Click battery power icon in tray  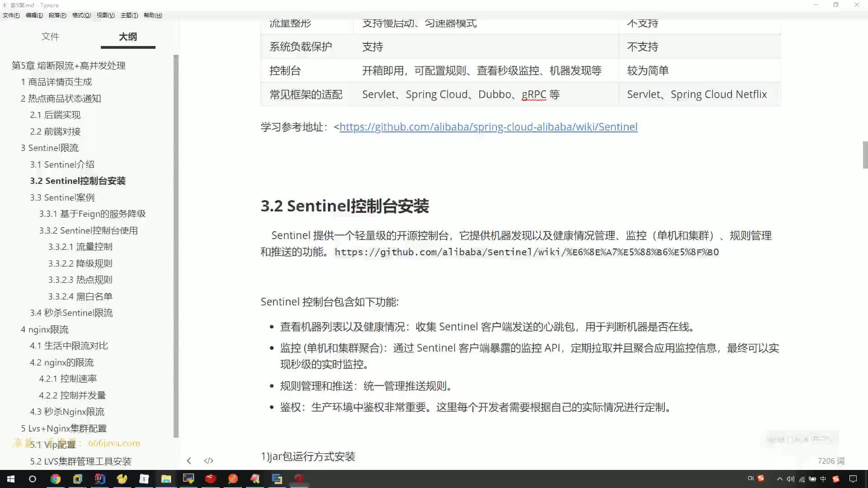(812, 479)
